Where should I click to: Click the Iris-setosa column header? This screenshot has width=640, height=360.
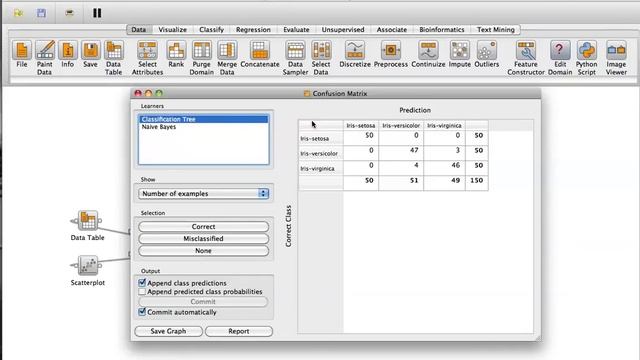(361, 125)
